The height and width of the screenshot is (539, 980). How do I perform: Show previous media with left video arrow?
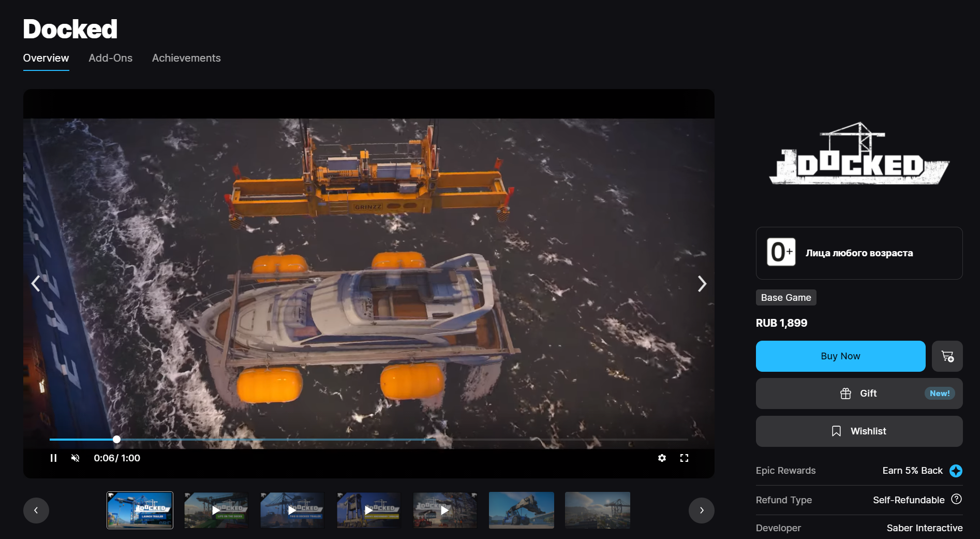pos(36,284)
